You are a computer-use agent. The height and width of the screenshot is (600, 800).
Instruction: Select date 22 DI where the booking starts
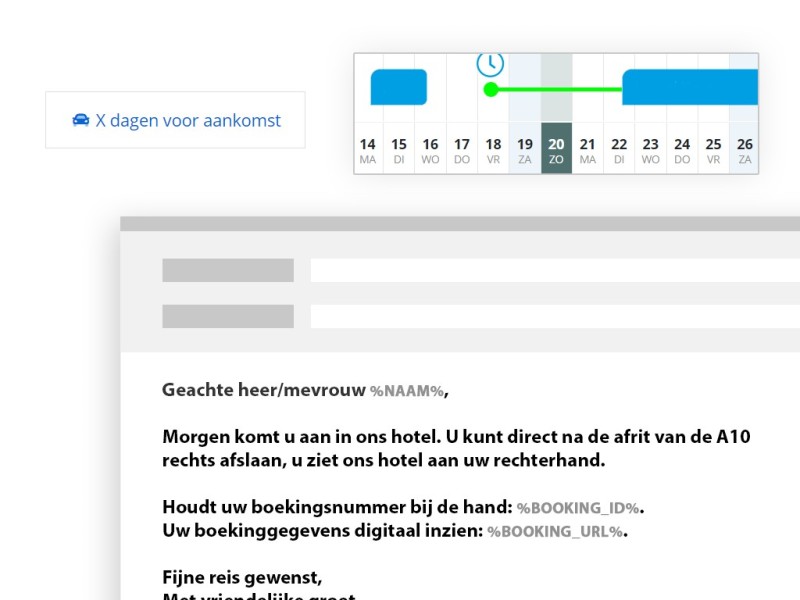tap(618, 150)
